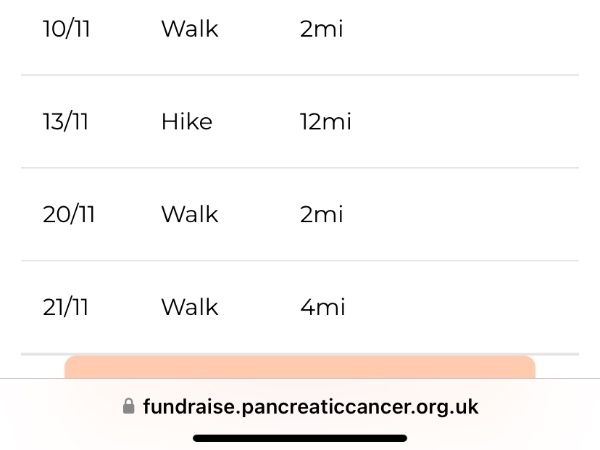This screenshot has height=450, width=600.
Task: Tap the Hike activity label
Action: coord(187,122)
